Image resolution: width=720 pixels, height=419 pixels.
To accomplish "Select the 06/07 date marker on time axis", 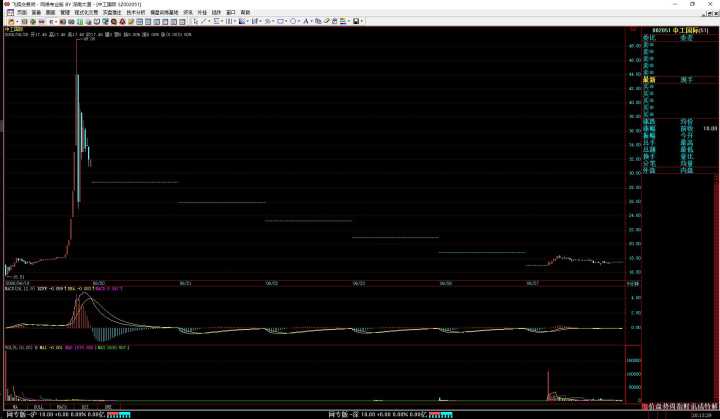I will (533, 283).
